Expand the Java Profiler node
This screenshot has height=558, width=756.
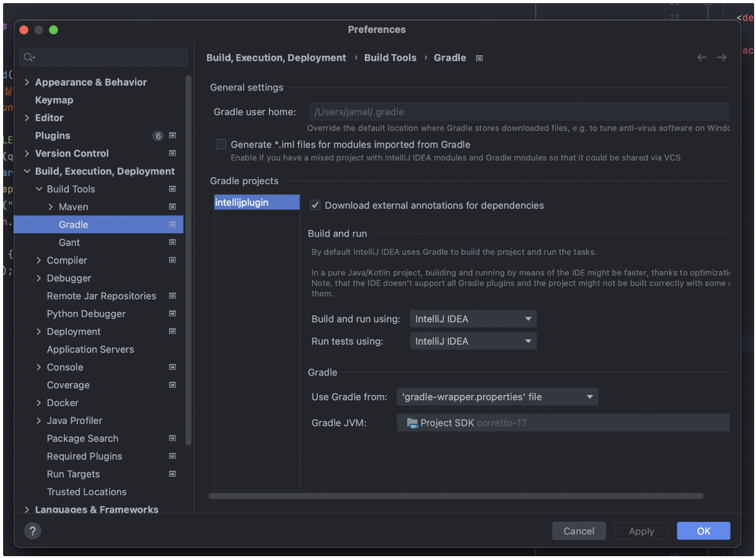[39, 421]
